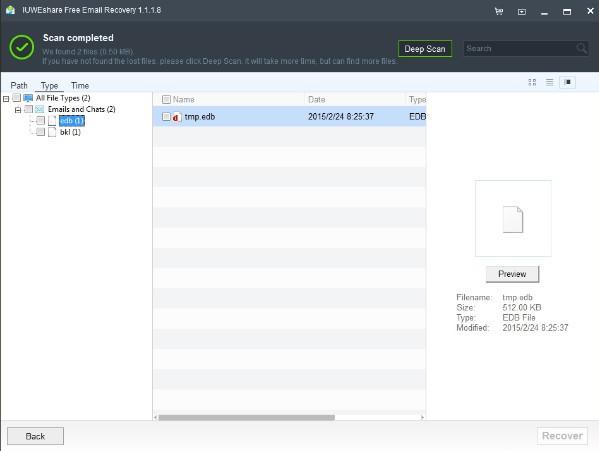This screenshot has height=451, width=599.
Task: Click the horizontal scrollbar of file list
Action: tap(247, 417)
